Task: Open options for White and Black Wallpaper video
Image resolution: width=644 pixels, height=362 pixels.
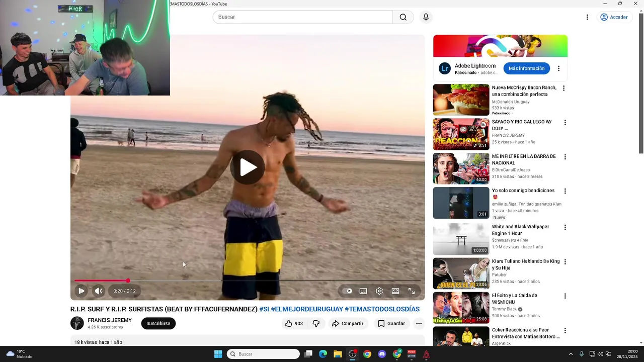Action: click(x=565, y=227)
